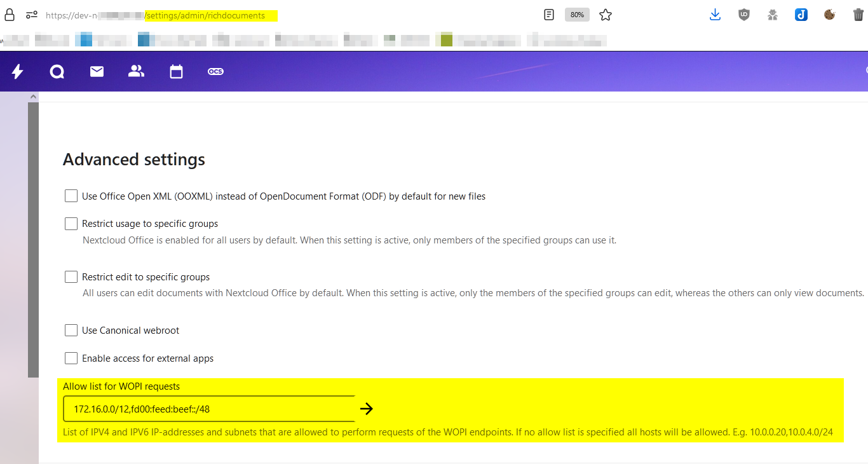
Task: Open the Calendar app icon
Action: pos(176,72)
